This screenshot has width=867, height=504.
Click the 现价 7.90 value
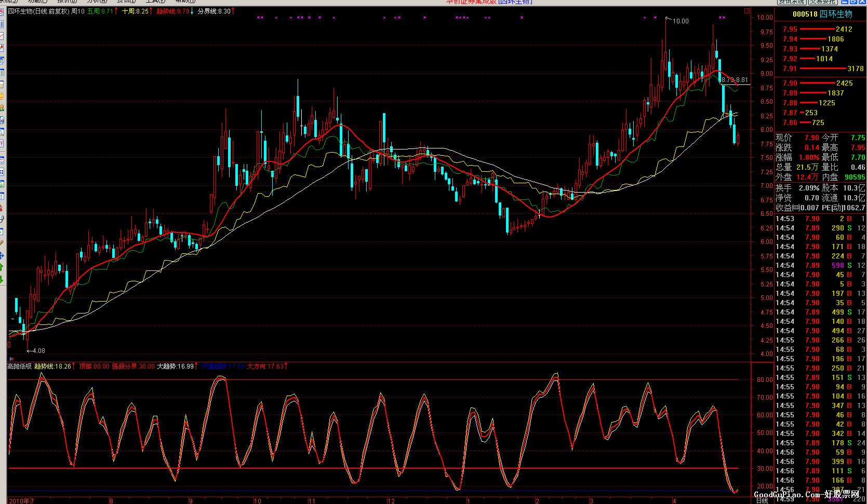pyautogui.click(x=811, y=138)
